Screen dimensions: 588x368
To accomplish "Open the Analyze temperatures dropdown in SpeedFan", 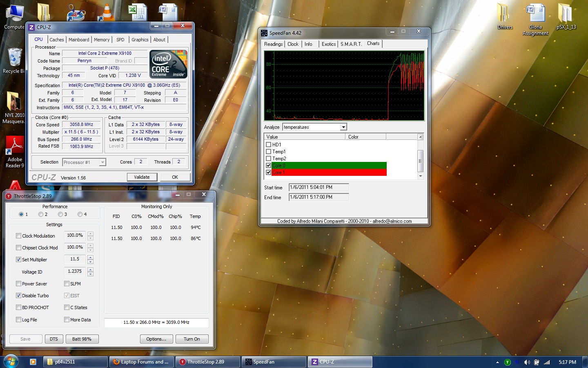I will tap(343, 127).
